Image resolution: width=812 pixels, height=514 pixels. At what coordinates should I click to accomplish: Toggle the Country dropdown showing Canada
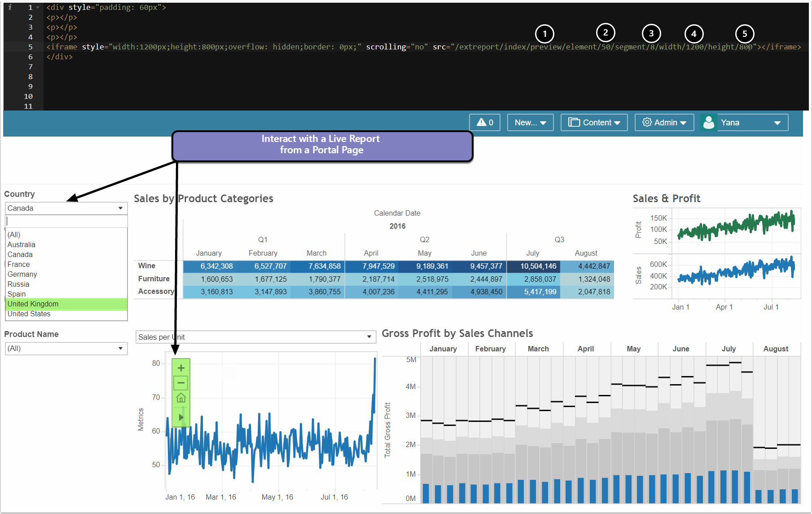pyautogui.click(x=66, y=208)
